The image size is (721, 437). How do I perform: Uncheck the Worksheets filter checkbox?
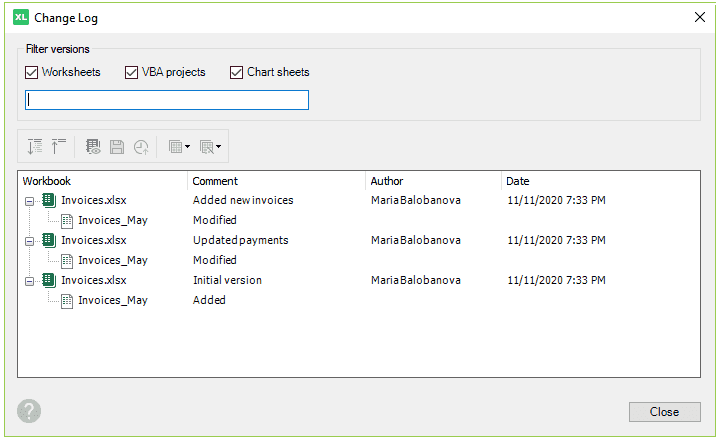pyautogui.click(x=31, y=73)
